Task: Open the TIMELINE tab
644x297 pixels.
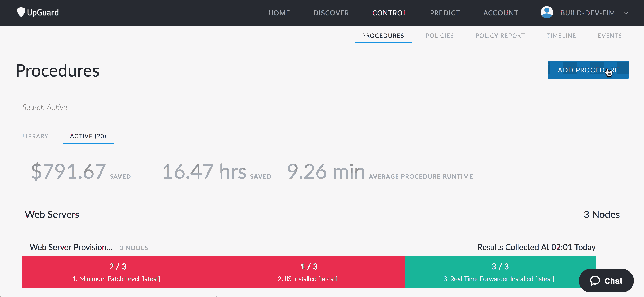Action: 561,36
